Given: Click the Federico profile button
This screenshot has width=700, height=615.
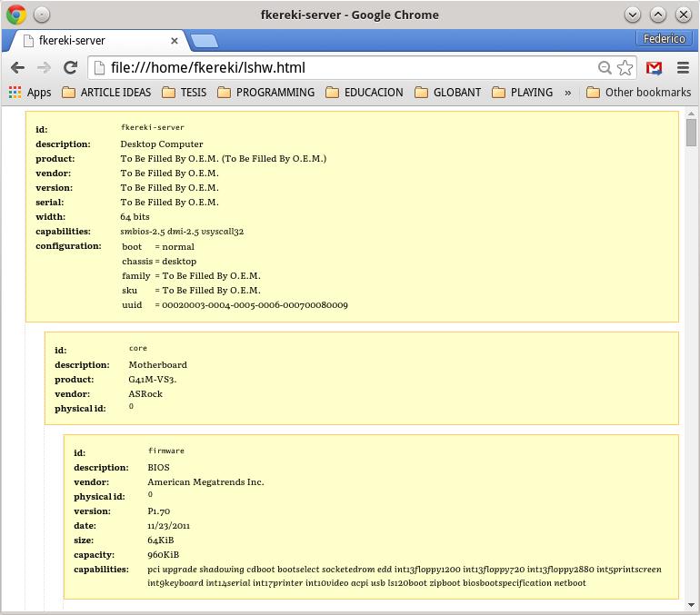Looking at the screenshot, I should pos(664,39).
